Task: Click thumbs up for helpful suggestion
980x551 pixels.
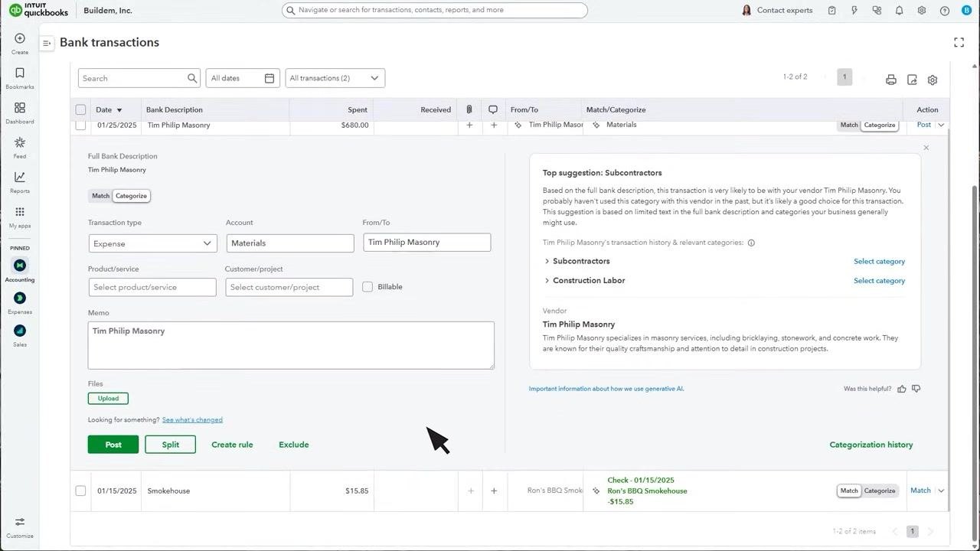Action: (902, 389)
